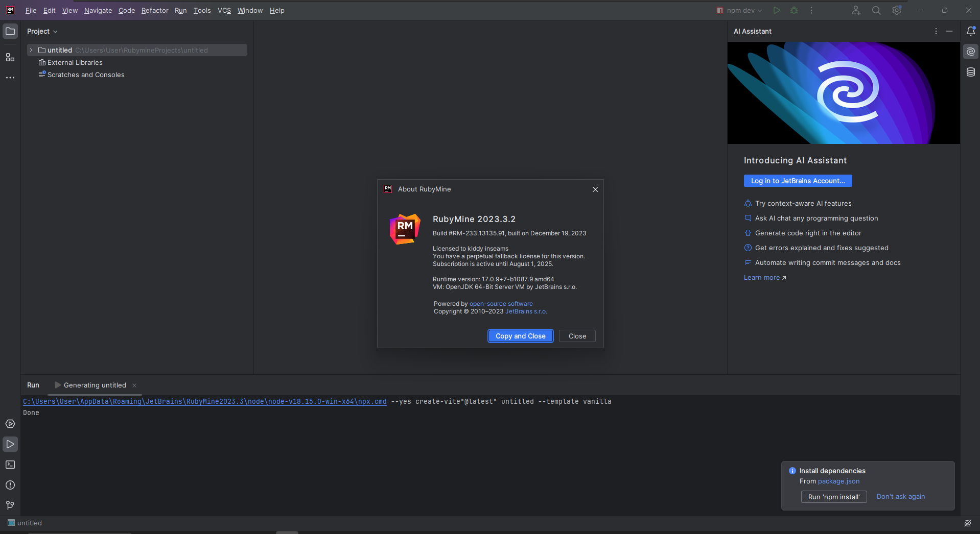The image size is (980, 534).
Task: Select External Libraries in project tree
Action: pos(75,62)
